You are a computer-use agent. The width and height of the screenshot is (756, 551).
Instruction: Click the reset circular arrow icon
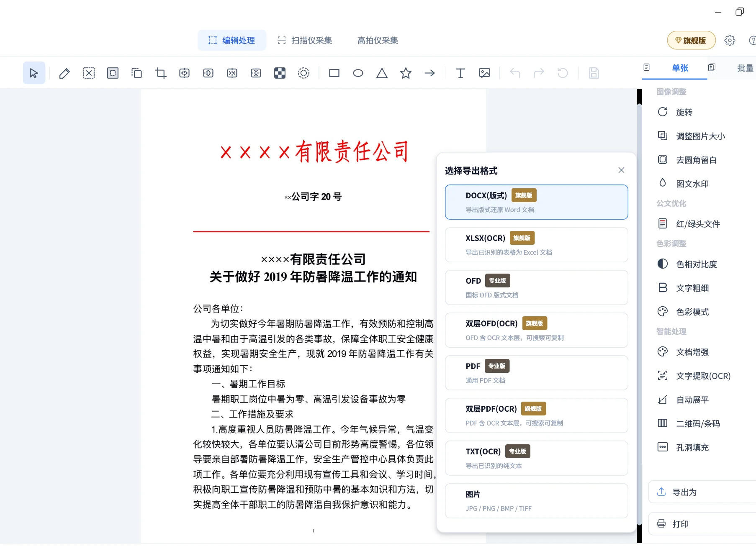click(x=563, y=73)
